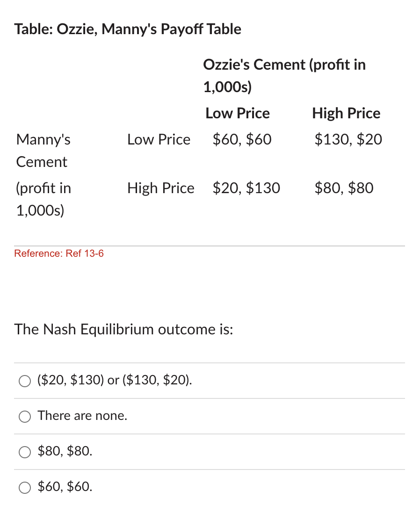Select the 'There are none' answer

click(82, 416)
